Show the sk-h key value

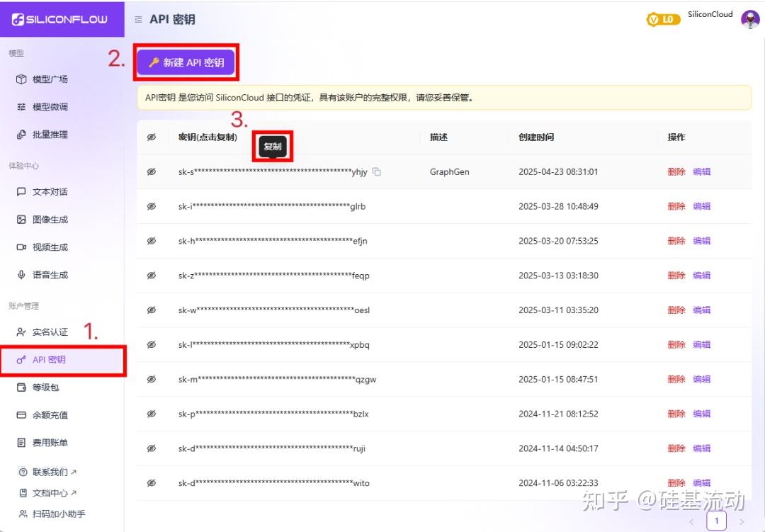pyautogui.click(x=152, y=240)
